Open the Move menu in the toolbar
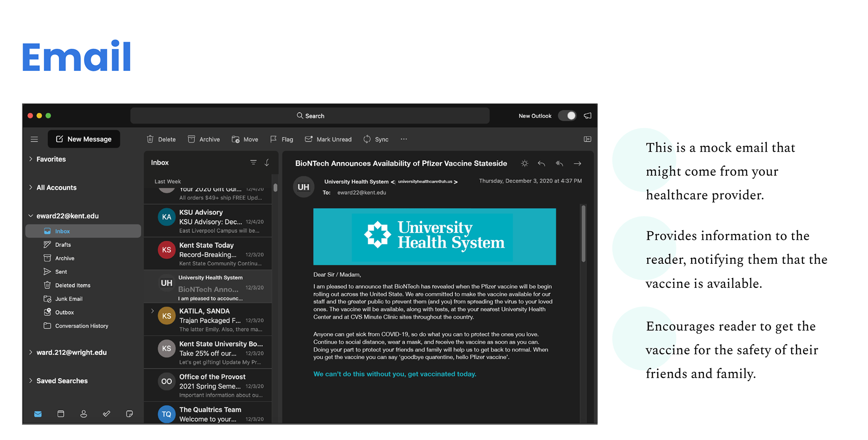This screenshot has height=440, width=868. pos(245,139)
